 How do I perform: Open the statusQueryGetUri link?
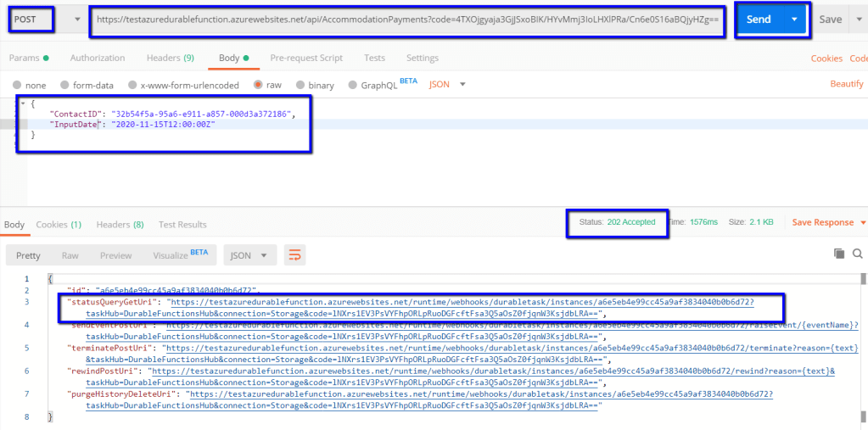click(460, 302)
